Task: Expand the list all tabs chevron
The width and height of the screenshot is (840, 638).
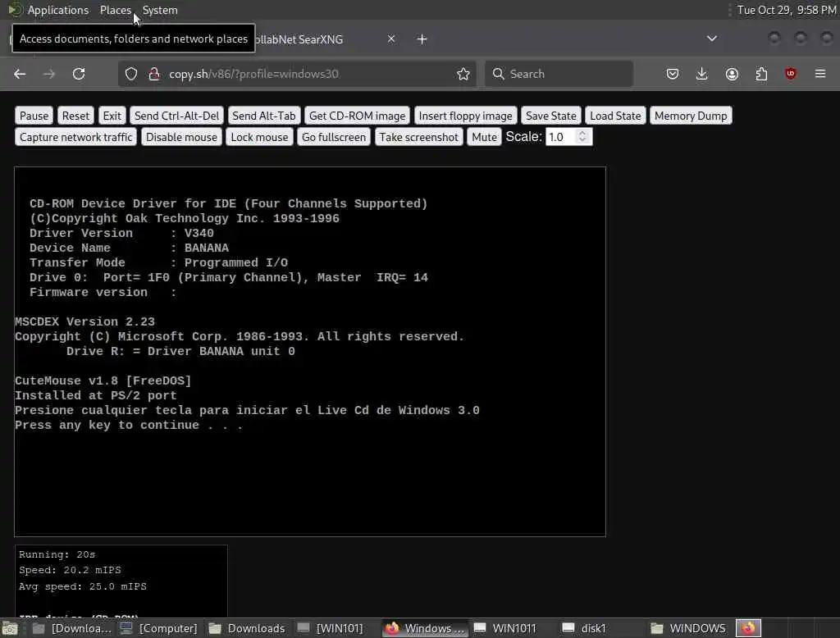Action: (711, 39)
